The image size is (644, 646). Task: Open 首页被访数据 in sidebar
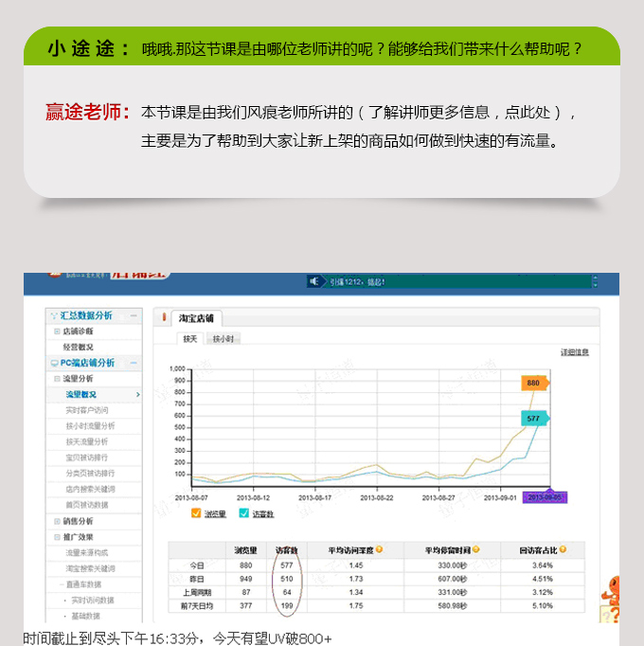pyautogui.click(x=87, y=505)
